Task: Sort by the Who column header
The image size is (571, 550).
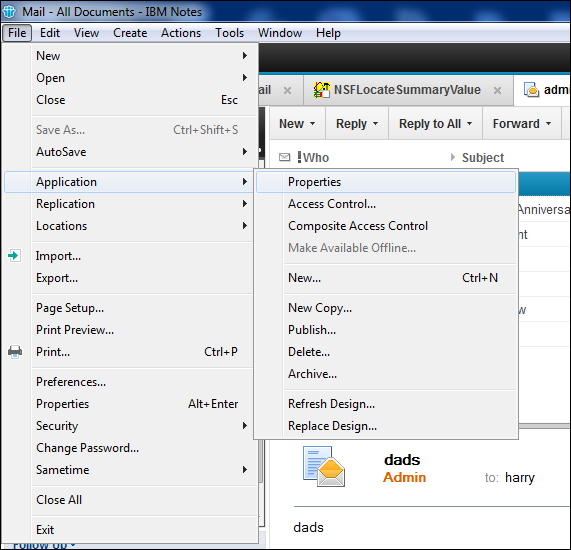Action: [316, 158]
